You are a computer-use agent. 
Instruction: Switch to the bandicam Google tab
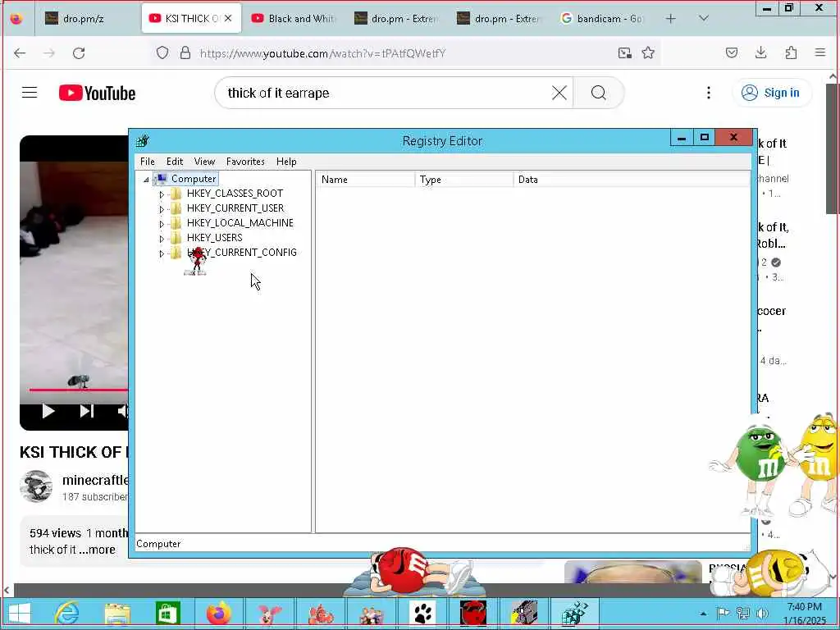tap(601, 19)
